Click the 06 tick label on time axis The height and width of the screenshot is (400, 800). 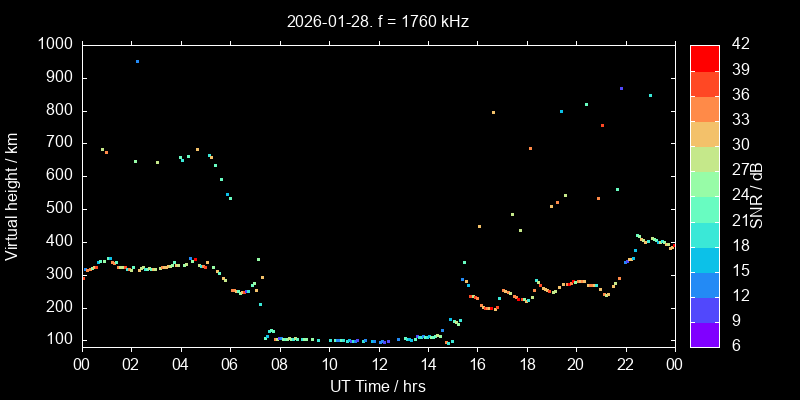point(230,364)
